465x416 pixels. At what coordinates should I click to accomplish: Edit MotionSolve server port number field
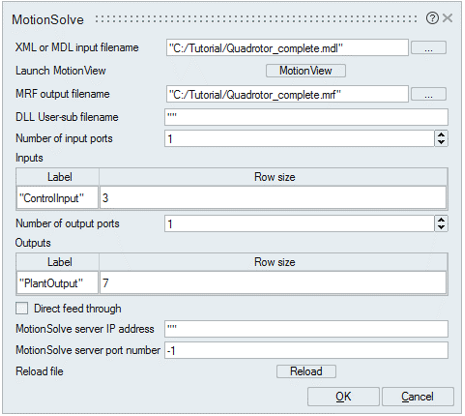(x=306, y=350)
